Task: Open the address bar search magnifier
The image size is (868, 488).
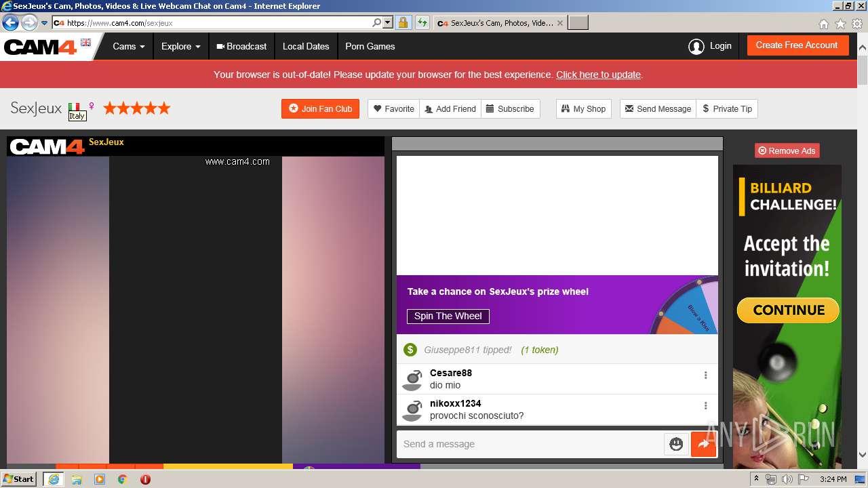Action: [377, 22]
